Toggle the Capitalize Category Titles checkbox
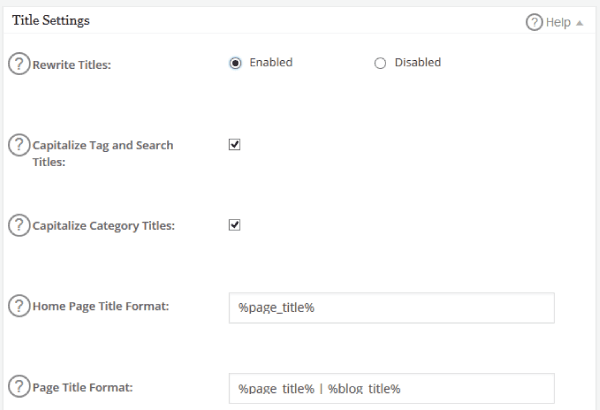This screenshot has height=410, width=600. [x=235, y=225]
